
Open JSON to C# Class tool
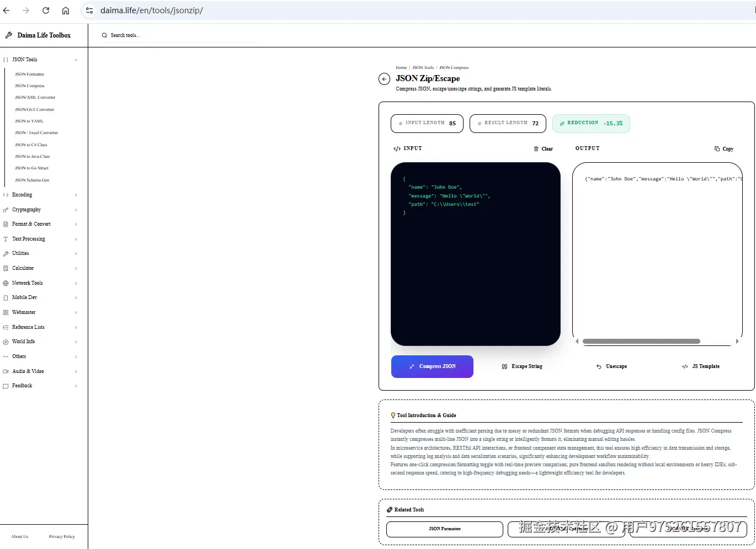31,145
